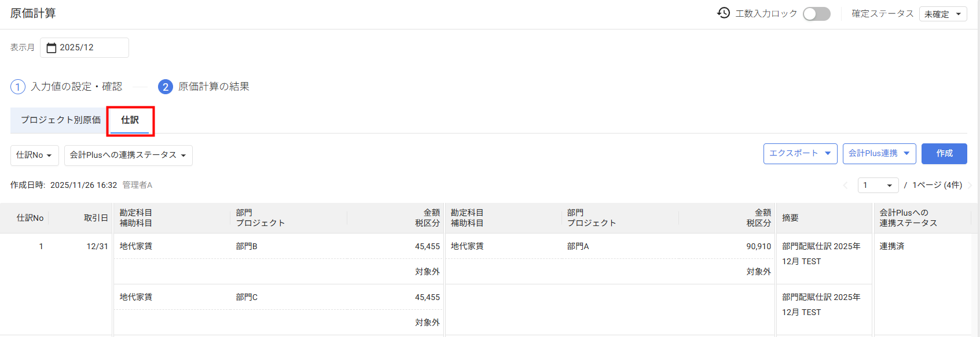Click the calendar icon in month field

click(x=52, y=47)
